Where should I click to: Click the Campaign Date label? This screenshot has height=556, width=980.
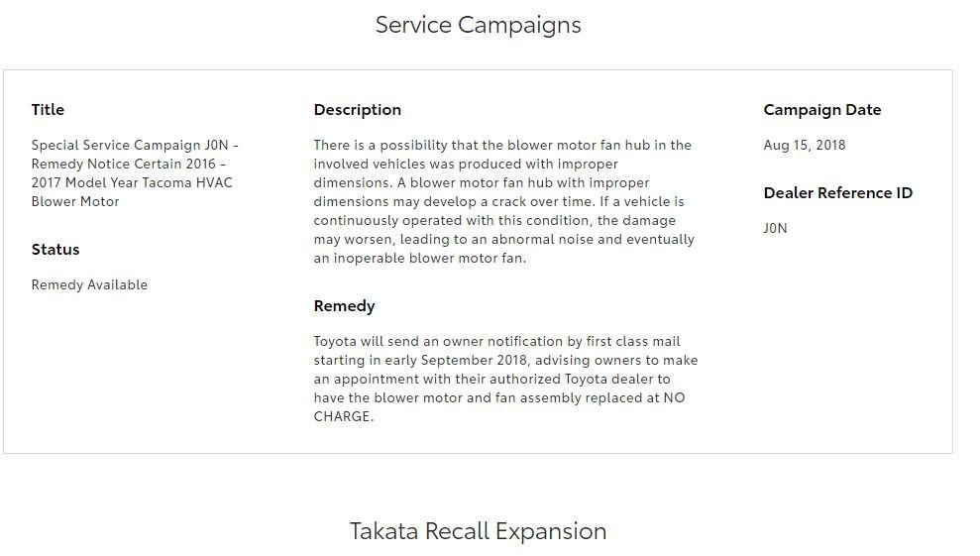coord(821,109)
